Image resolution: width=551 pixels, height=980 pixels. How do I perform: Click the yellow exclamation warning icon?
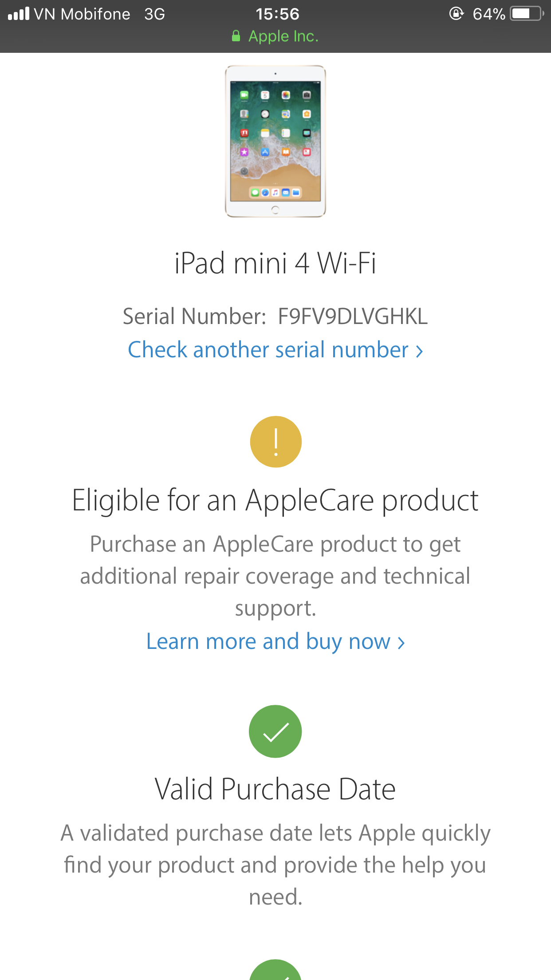(x=275, y=442)
